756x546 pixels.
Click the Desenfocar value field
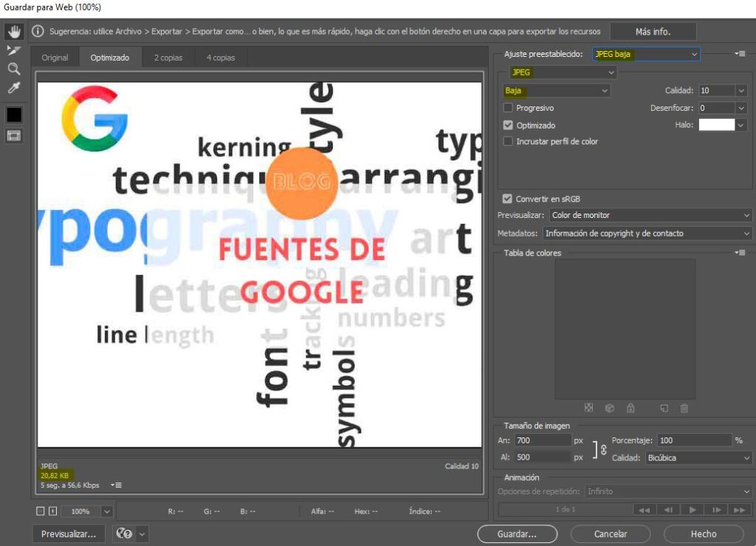(x=716, y=108)
